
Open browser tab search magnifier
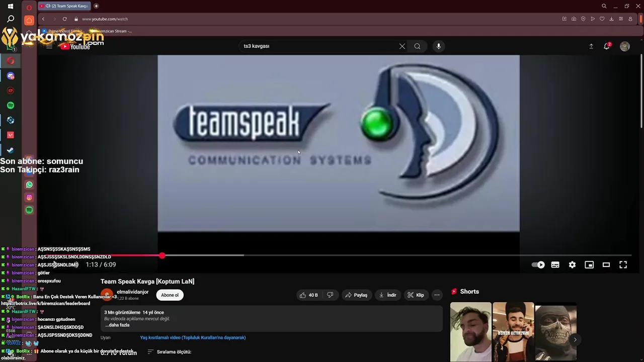tap(604, 6)
